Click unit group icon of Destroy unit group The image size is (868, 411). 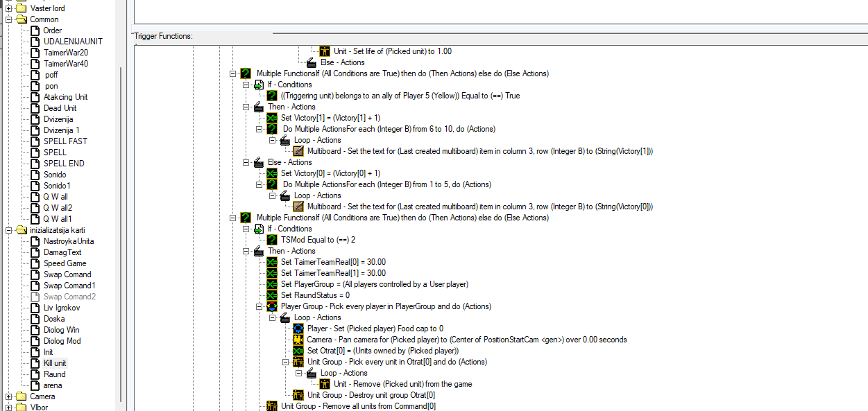click(298, 395)
